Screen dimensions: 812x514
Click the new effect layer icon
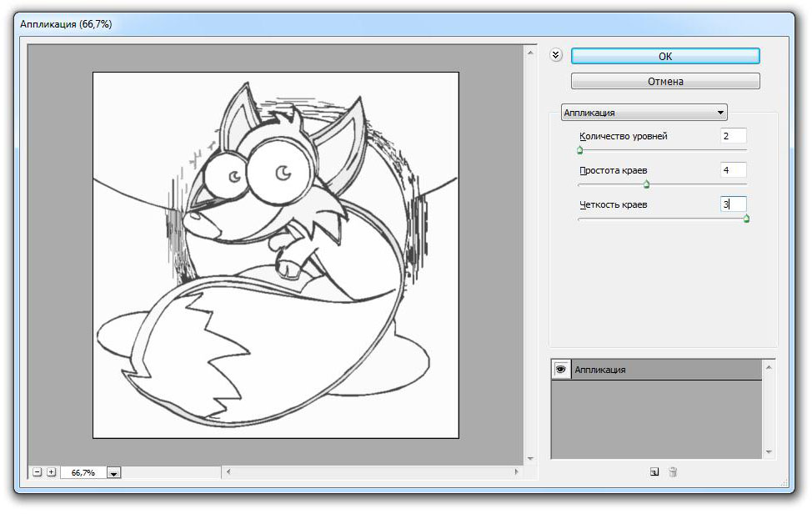654,471
